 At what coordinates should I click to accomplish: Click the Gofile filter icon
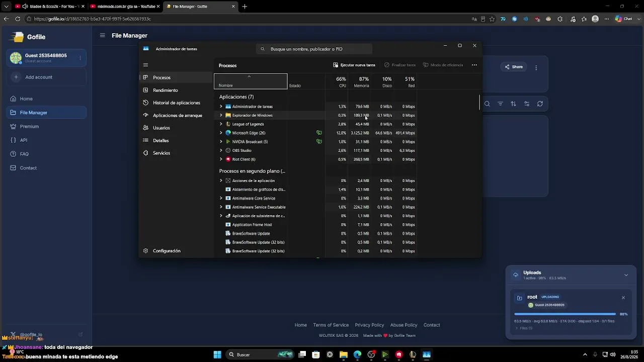click(x=500, y=104)
